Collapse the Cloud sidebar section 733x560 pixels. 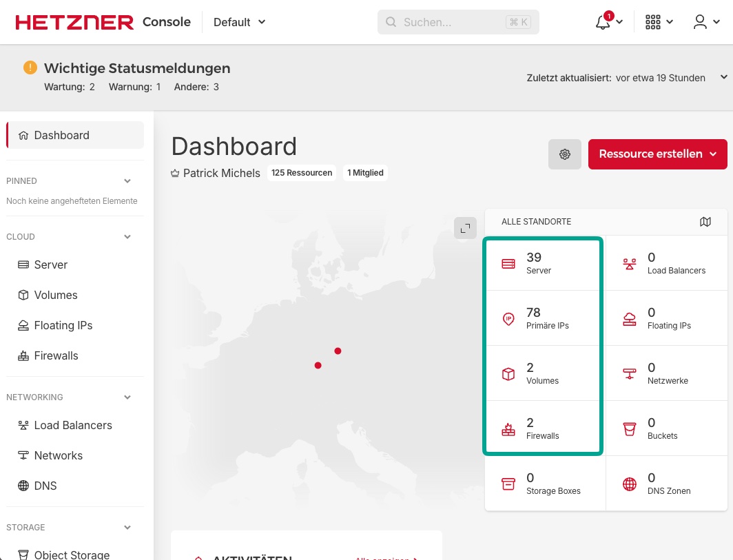[127, 237]
